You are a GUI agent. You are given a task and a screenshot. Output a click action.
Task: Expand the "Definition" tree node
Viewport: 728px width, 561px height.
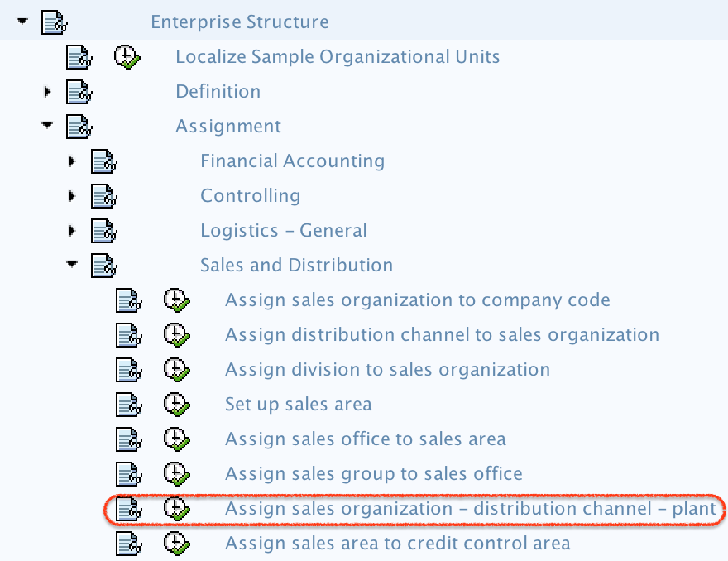47,91
